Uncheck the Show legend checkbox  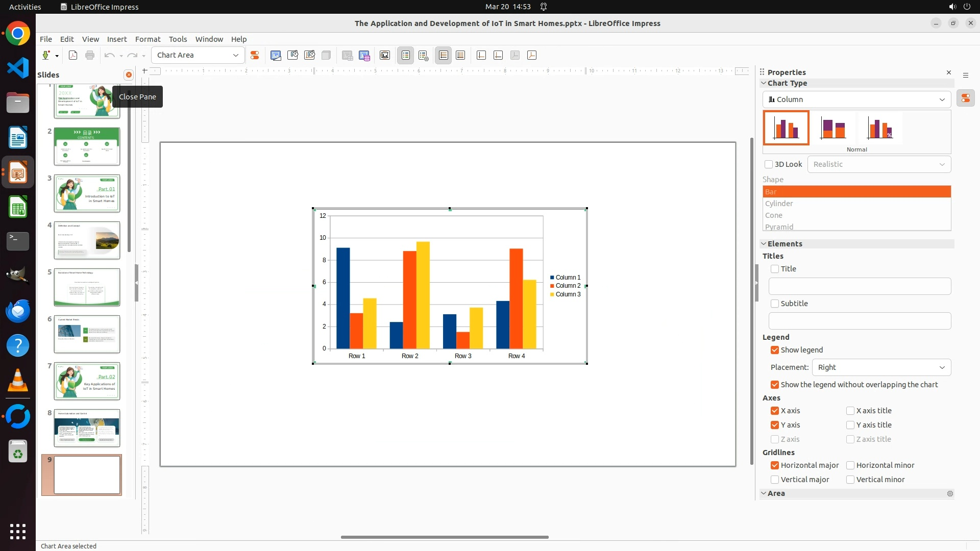coord(775,350)
